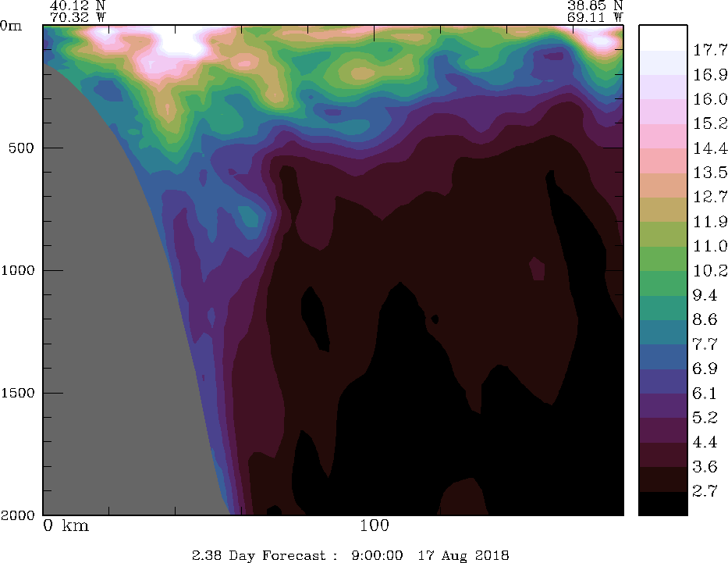This screenshot has width=728, height=563.
Task: Click the 100 distance axis label
Action: tap(375, 526)
